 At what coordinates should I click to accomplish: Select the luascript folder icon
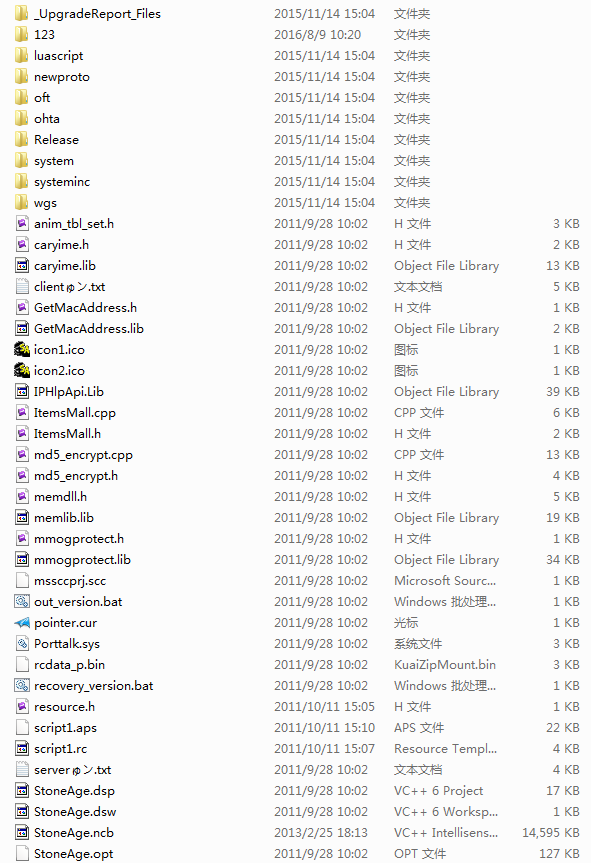coord(21,56)
